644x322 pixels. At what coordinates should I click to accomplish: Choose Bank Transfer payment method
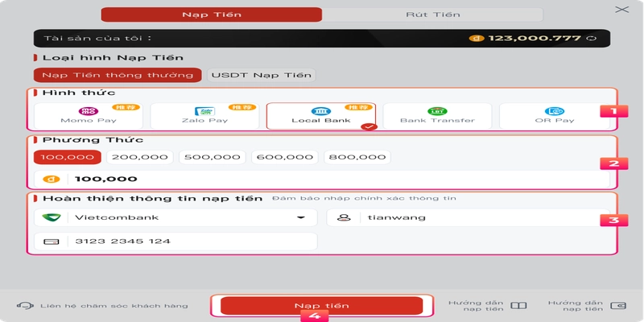click(x=437, y=116)
